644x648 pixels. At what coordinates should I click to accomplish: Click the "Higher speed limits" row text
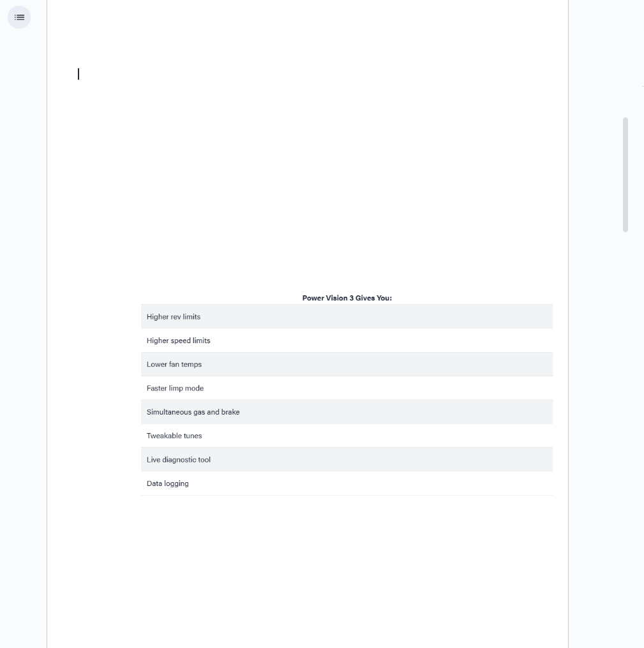coord(178,341)
